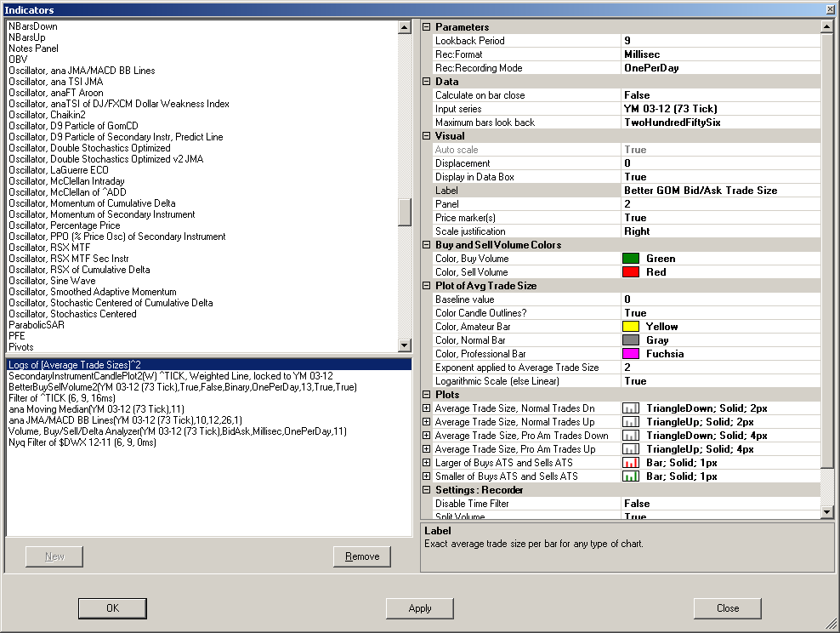Expand Larger of Buys ATS and Sells ATS plot

click(x=427, y=463)
